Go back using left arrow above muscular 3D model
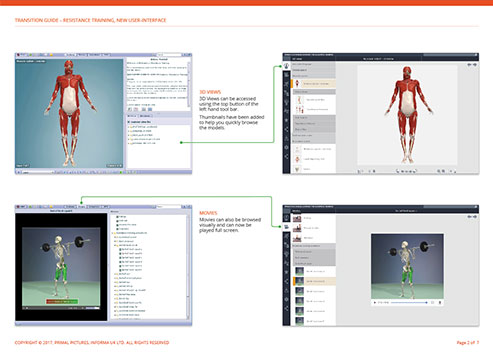Image resolution: width=493 pixels, height=360 pixels. (469, 65)
